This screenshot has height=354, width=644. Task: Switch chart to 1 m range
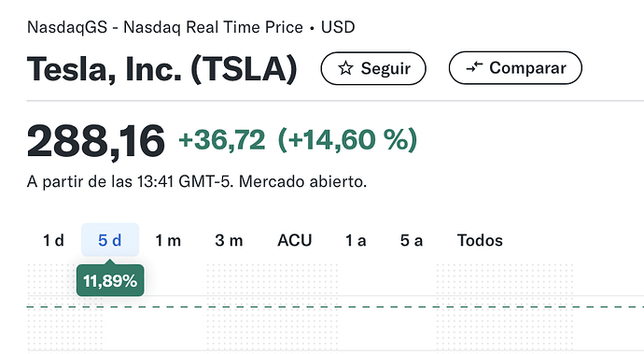coord(168,240)
